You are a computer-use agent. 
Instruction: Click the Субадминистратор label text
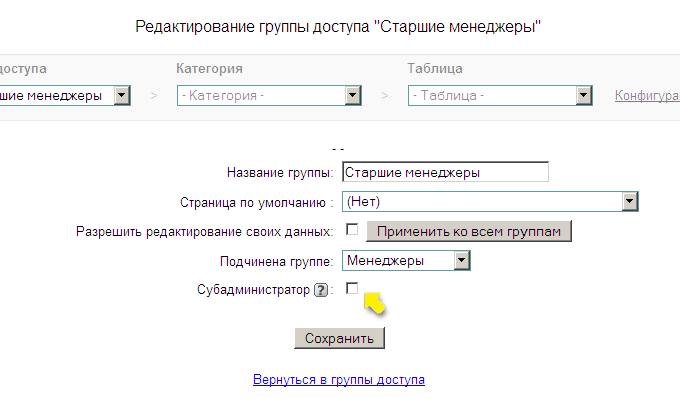(253, 290)
